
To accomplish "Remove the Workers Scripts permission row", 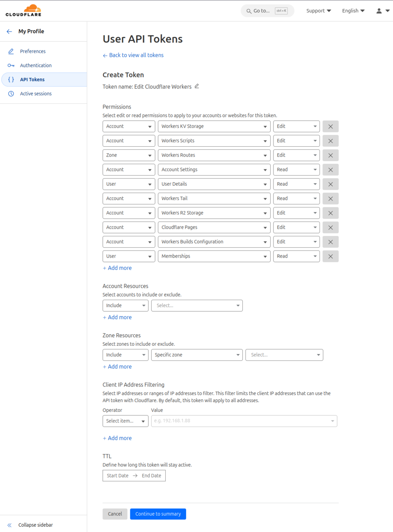I will click(x=331, y=141).
